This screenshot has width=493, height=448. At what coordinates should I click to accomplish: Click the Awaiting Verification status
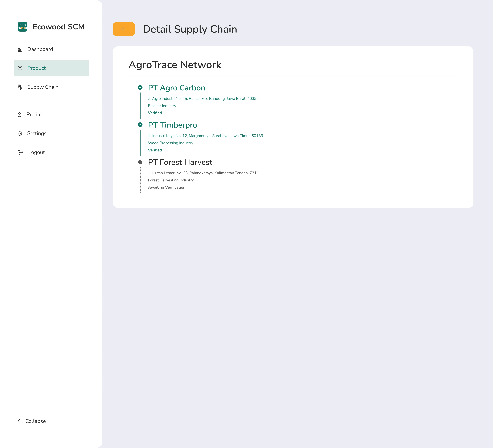167,187
